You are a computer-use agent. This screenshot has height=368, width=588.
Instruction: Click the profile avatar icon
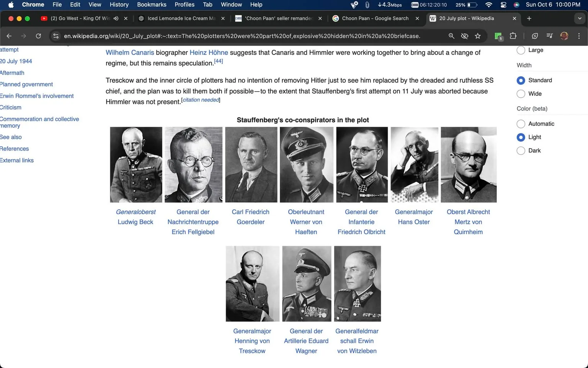pyautogui.click(x=564, y=36)
